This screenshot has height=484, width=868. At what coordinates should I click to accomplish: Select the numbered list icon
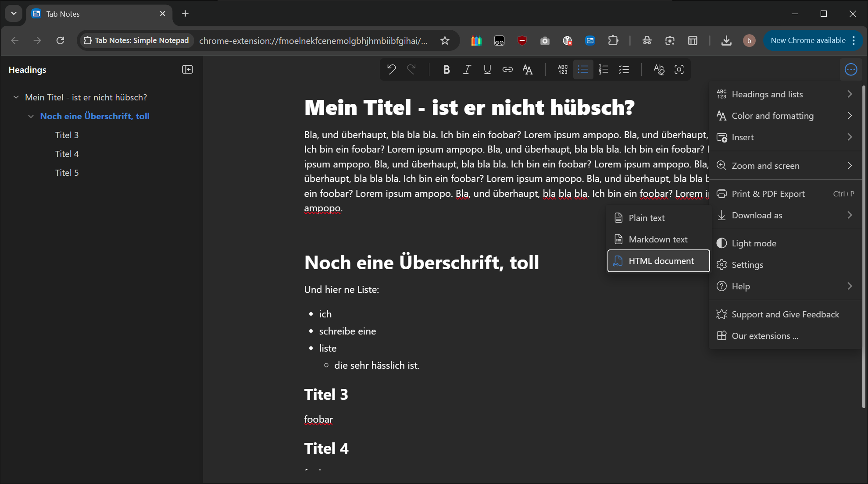tap(604, 69)
